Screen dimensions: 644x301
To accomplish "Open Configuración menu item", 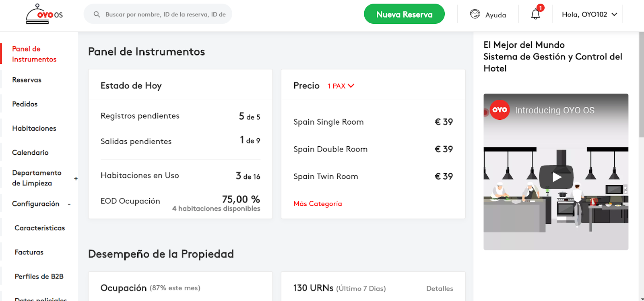I will point(35,204).
